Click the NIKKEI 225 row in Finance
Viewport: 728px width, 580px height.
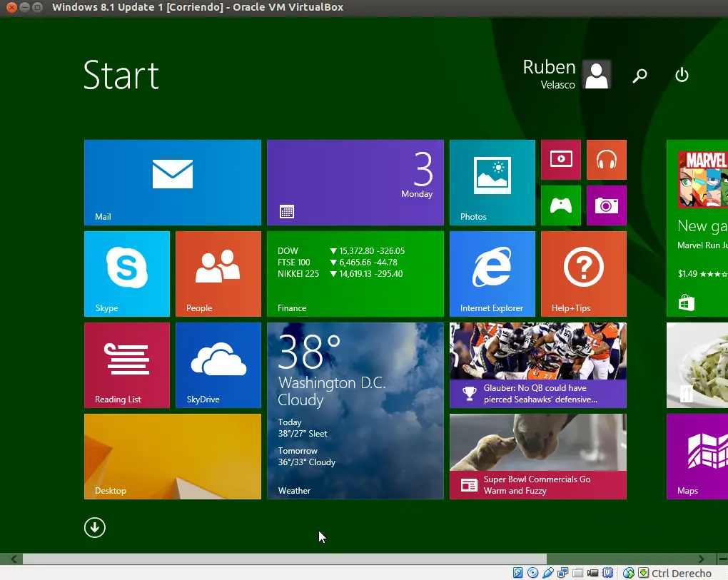[x=340, y=274]
